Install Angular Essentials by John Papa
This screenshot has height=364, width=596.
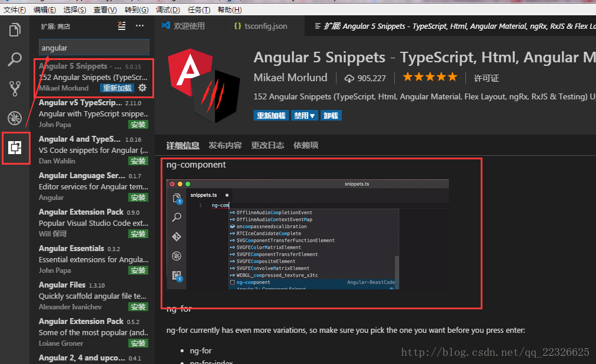click(138, 271)
